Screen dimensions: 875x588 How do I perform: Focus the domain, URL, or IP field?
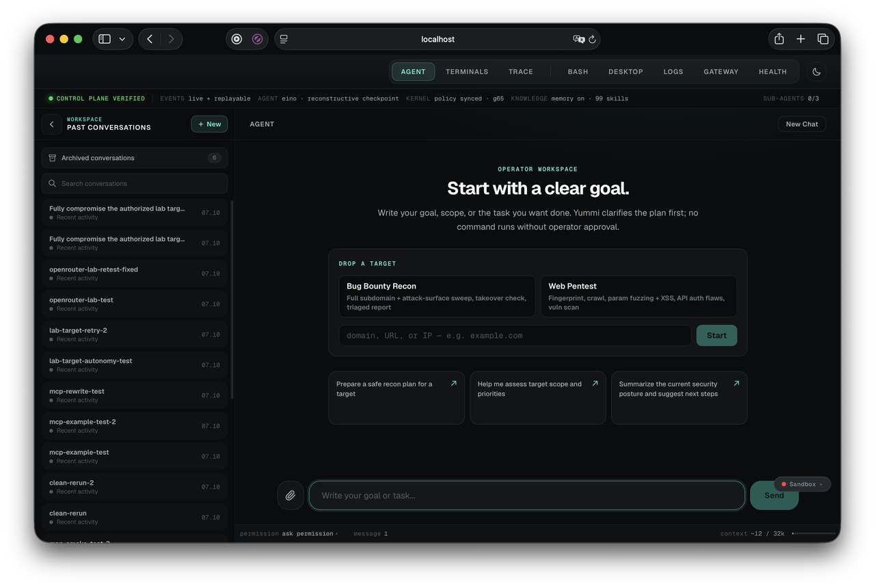515,336
